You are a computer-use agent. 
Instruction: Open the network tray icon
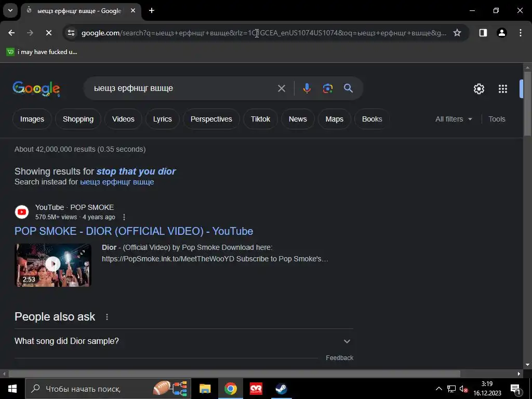pyautogui.click(x=451, y=389)
